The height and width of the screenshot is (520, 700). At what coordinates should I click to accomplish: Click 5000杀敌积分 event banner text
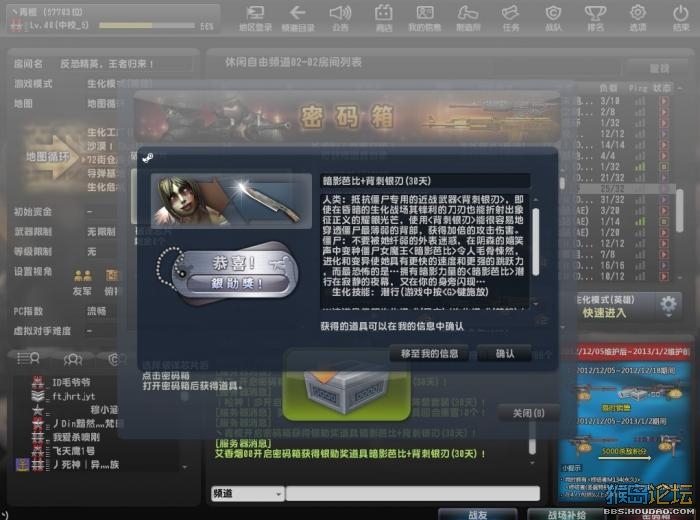[624, 451]
